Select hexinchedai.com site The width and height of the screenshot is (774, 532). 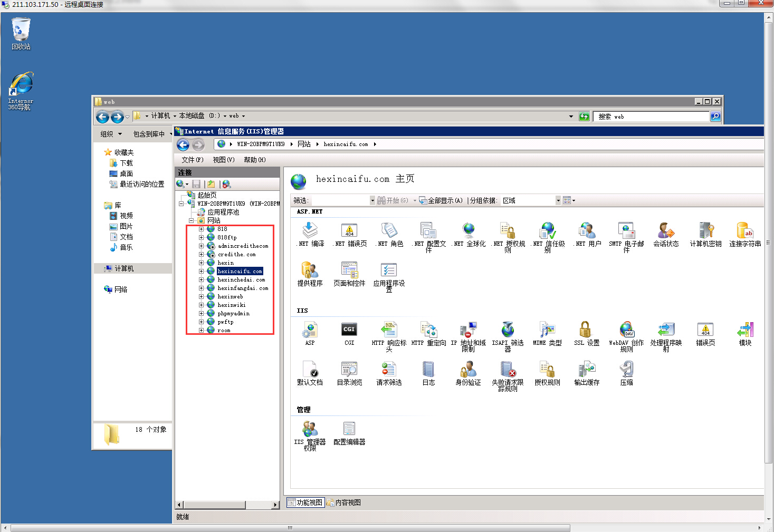pyautogui.click(x=241, y=279)
